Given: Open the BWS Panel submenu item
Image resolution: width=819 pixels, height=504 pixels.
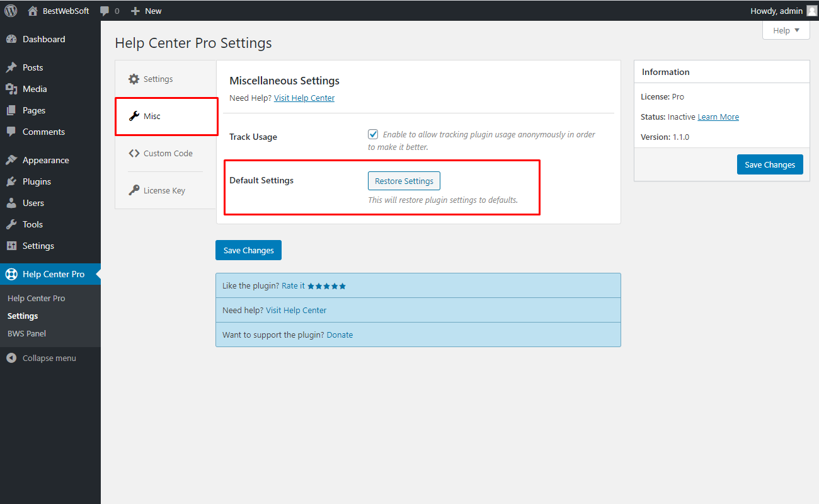Looking at the screenshot, I should pyautogui.click(x=26, y=334).
